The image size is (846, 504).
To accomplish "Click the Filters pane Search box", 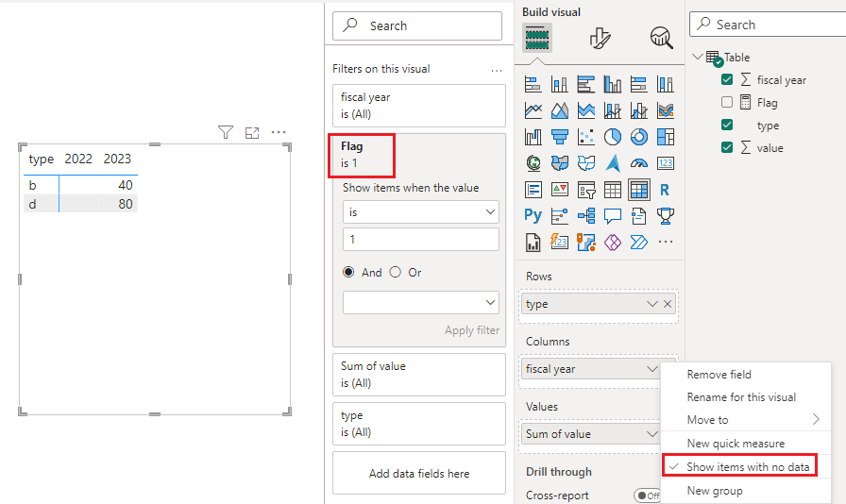I will [417, 25].
